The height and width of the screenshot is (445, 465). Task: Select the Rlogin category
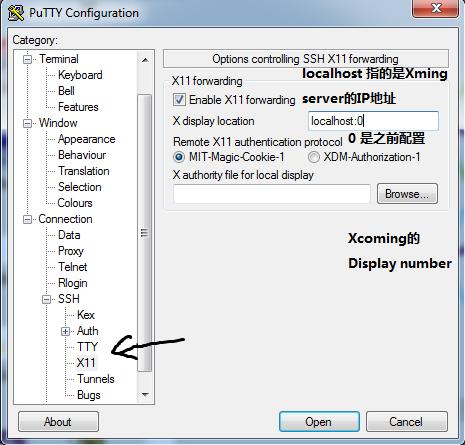pos(72,283)
